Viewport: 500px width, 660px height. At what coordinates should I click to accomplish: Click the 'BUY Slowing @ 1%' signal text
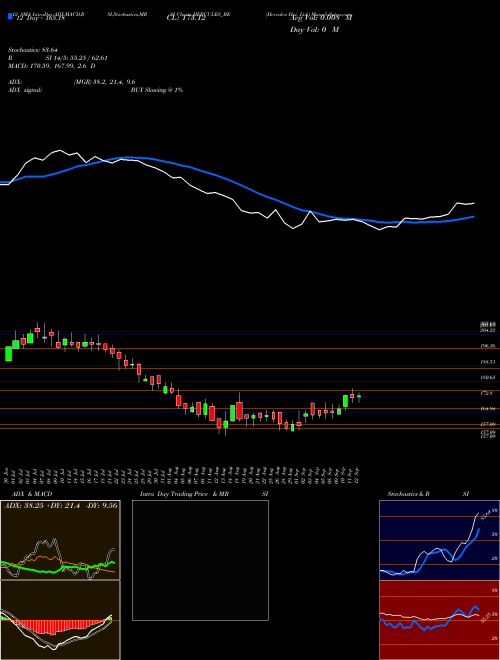click(157, 90)
